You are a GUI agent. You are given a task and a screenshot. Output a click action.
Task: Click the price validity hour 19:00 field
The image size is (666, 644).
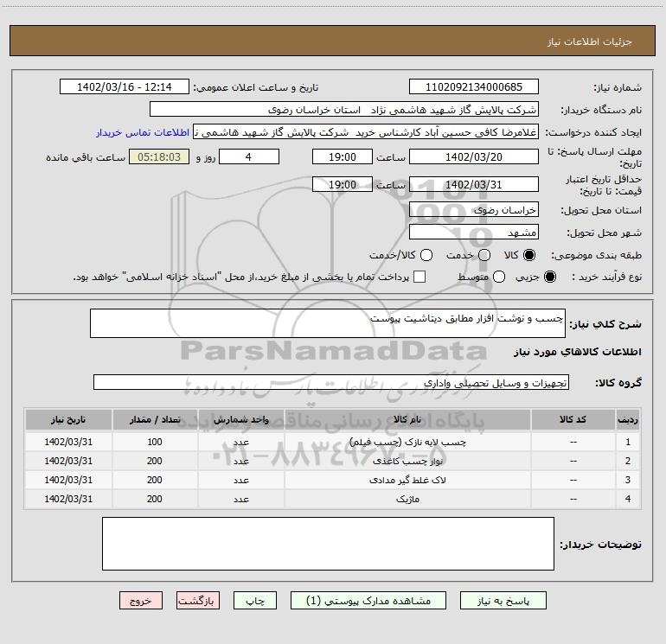click(343, 185)
